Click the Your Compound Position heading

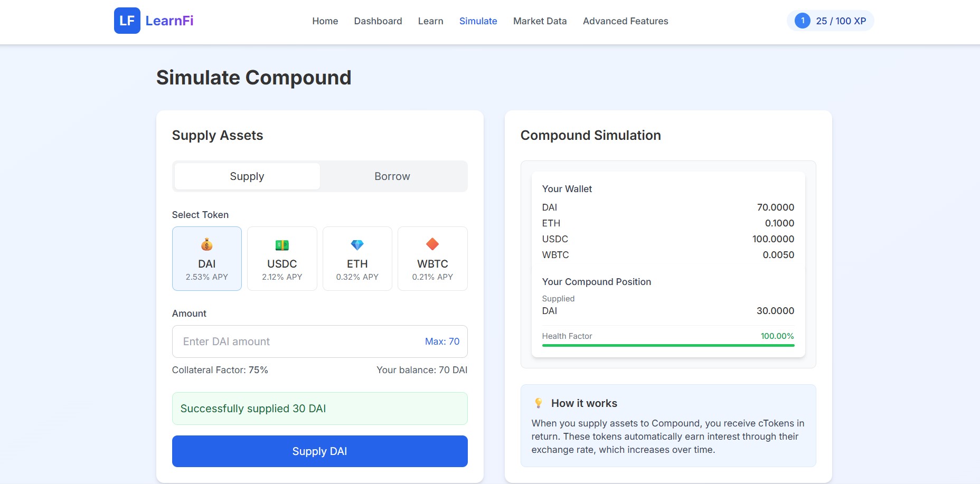pyautogui.click(x=597, y=282)
